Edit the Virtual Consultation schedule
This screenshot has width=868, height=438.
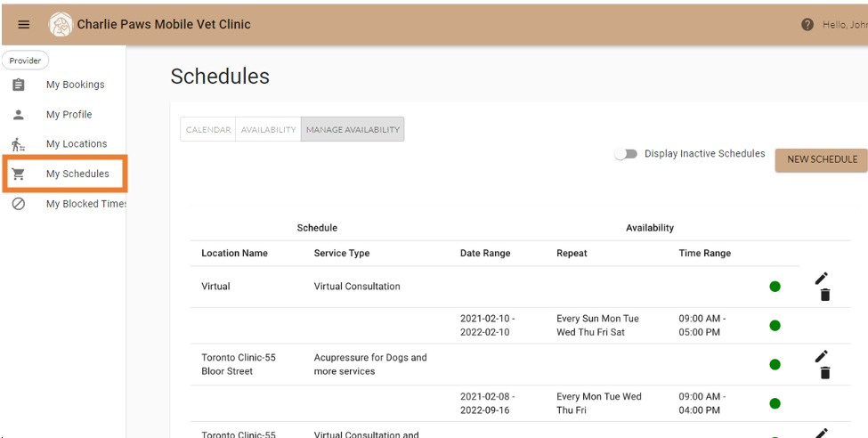822,279
